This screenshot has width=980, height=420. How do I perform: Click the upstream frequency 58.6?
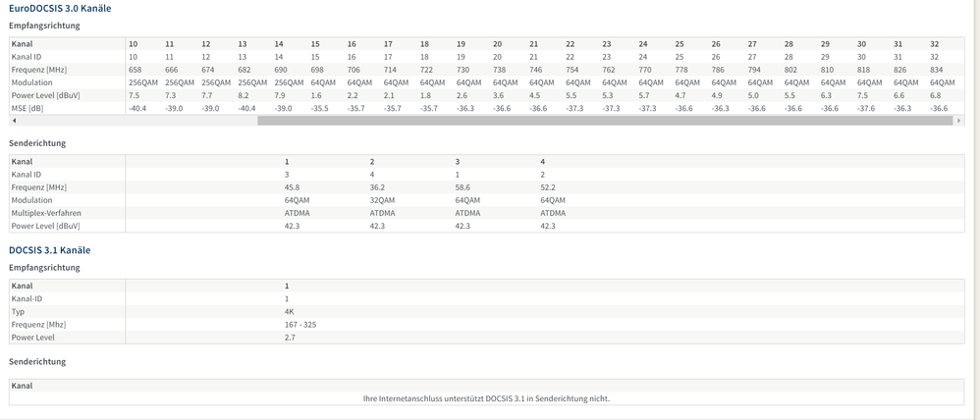tap(463, 187)
